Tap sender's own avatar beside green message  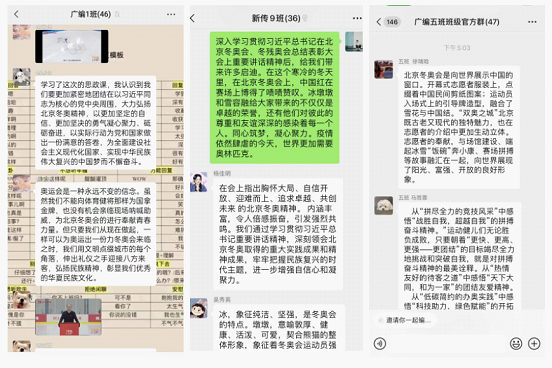354,42
